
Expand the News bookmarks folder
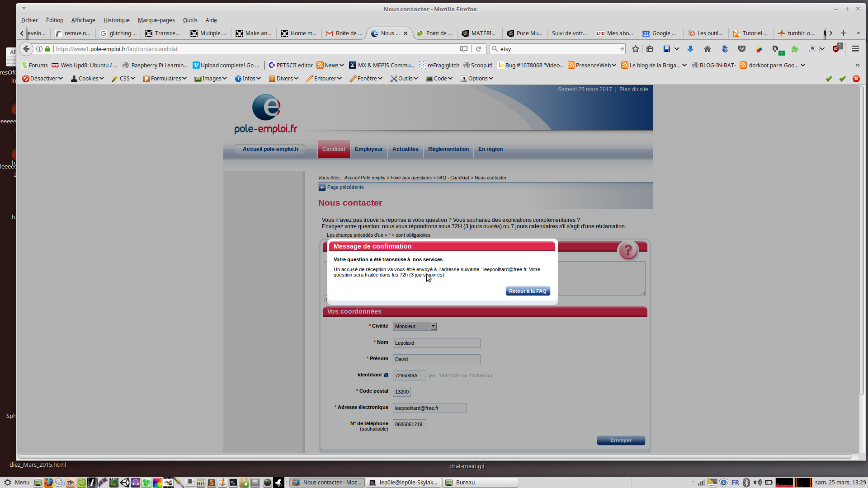tap(331, 66)
